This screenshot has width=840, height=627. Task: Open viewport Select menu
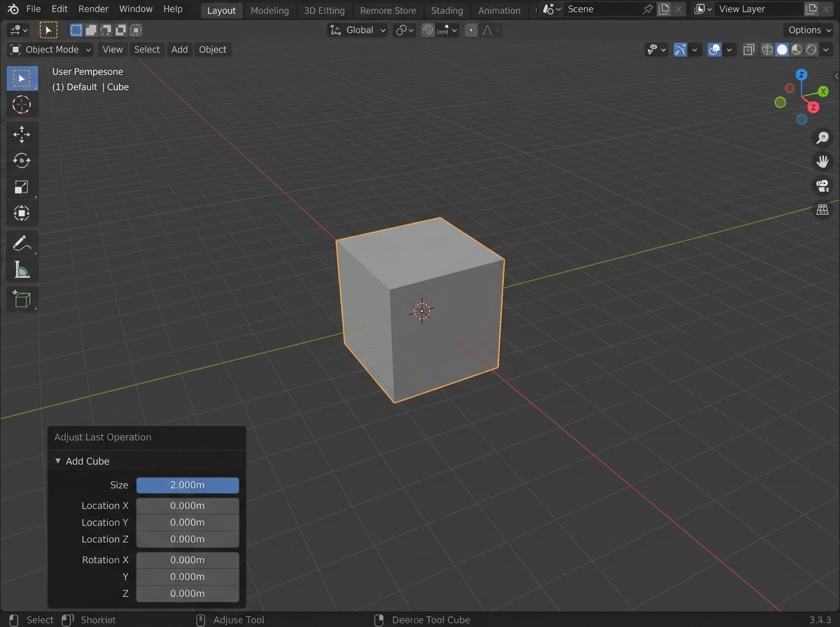pos(147,50)
